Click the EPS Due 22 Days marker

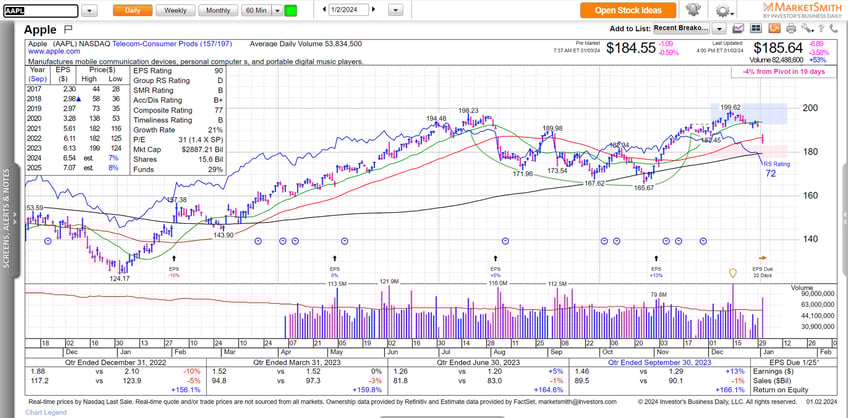(763, 258)
